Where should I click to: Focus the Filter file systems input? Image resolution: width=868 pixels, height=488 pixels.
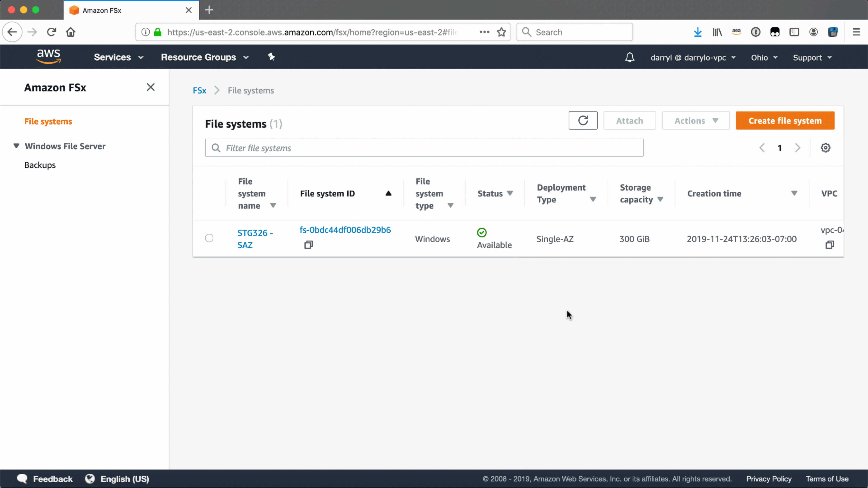click(424, 148)
